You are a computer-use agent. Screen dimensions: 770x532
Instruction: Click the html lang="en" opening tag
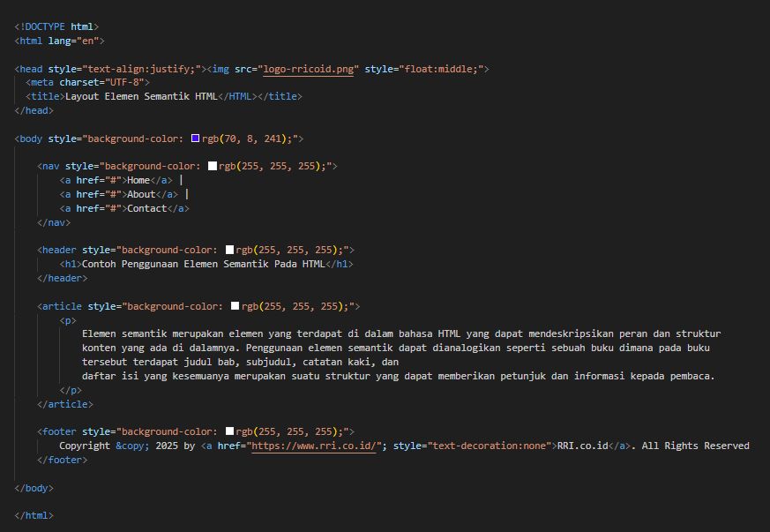59,41
